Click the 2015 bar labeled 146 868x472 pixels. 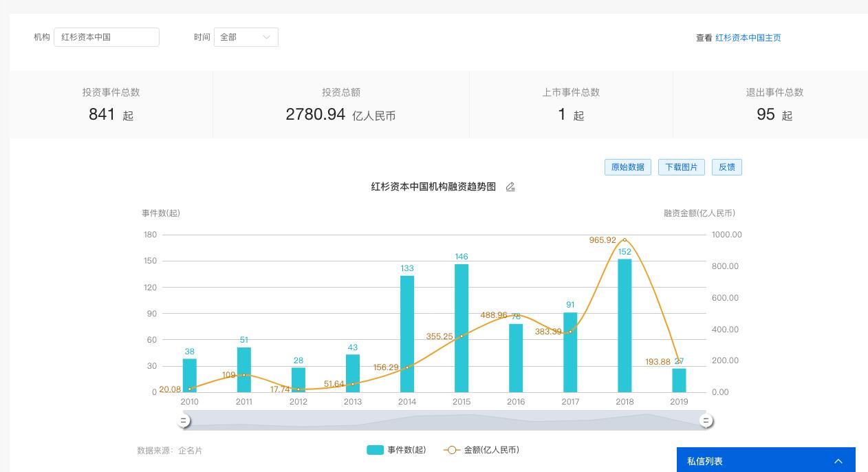click(462, 328)
